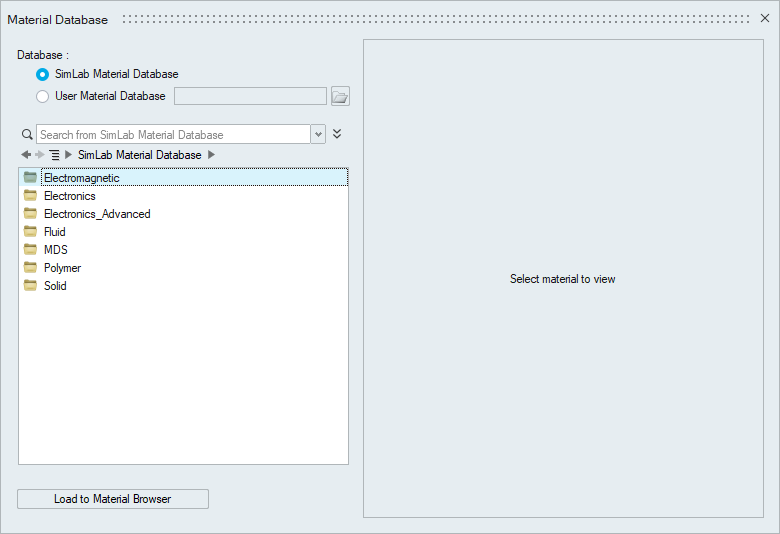This screenshot has width=780, height=534.
Task: Close the Material Database dialog
Action: (x=765, y=19)
